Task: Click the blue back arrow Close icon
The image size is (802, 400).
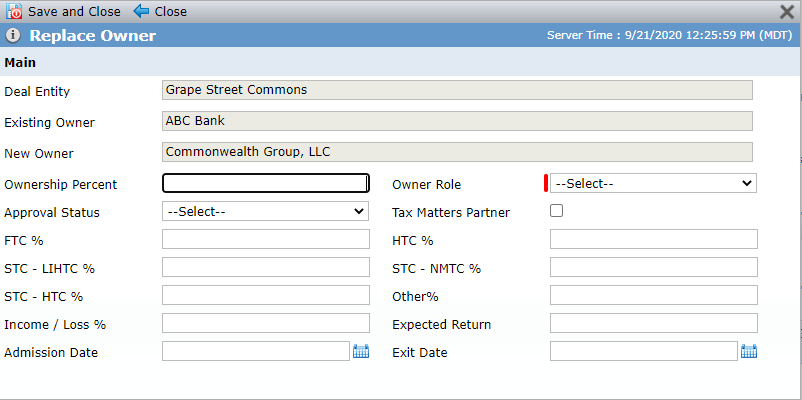Action: 141,11
